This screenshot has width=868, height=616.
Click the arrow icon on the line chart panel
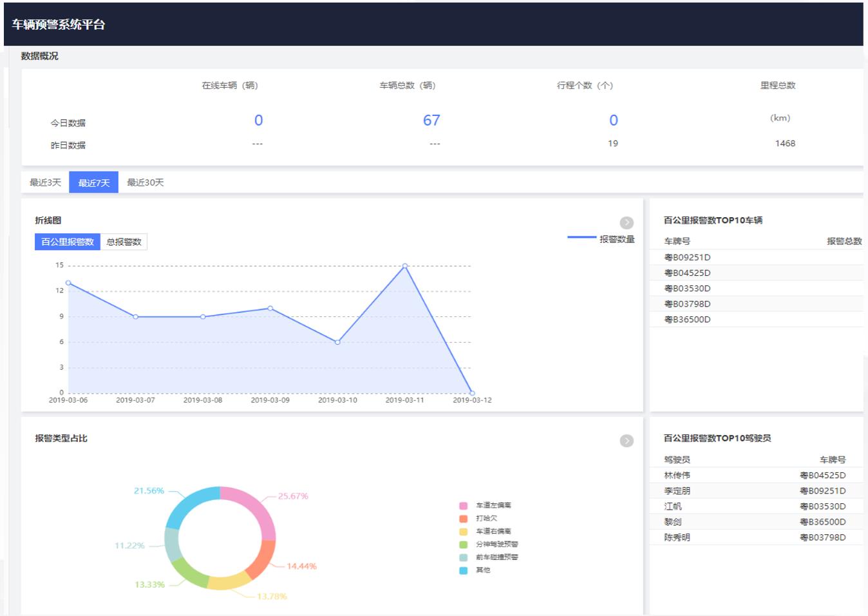click(627, 222)
